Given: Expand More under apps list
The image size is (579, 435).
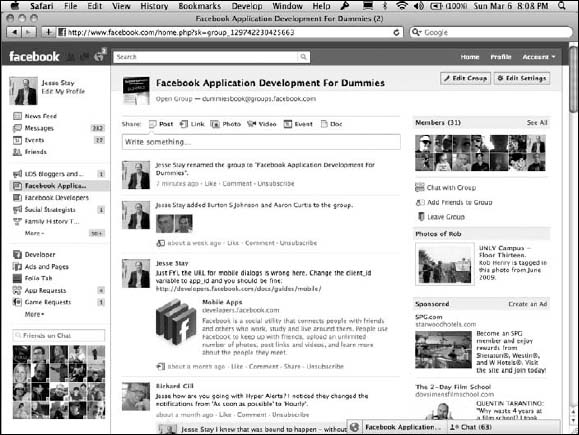Looking at the screenshot, I should [34, 314].
